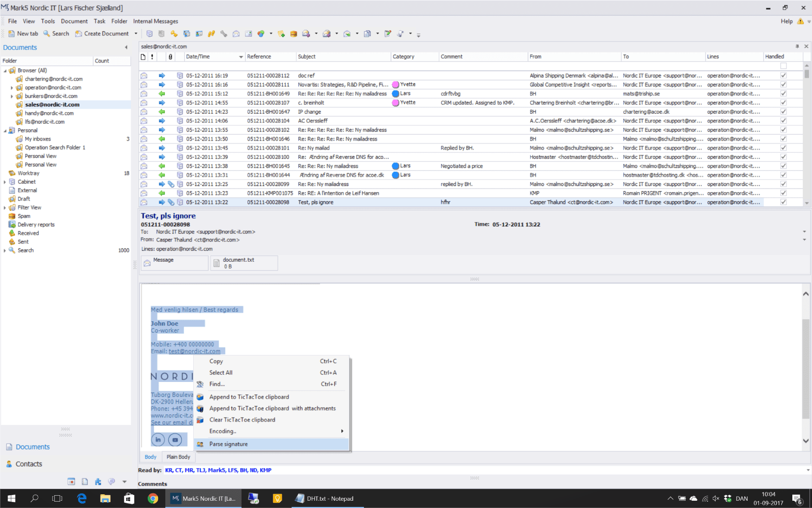Switch to the Plain Body tab
The image size is (812, 508).
(178, 457)
